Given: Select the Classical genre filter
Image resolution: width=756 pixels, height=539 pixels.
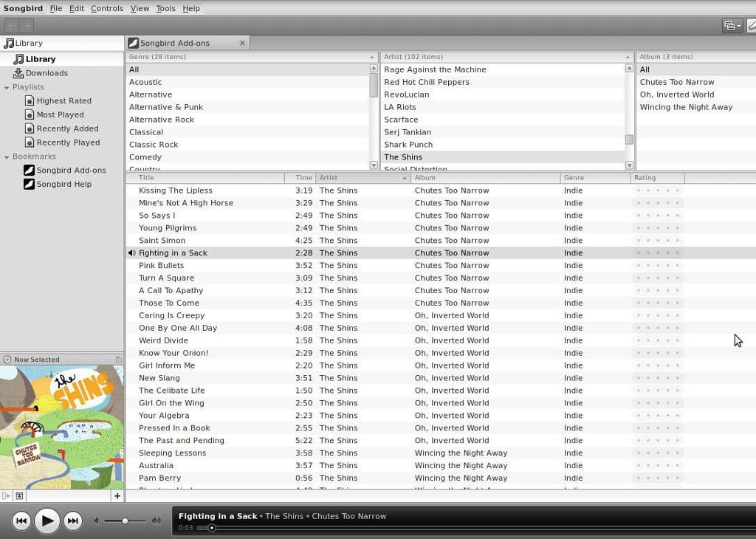Looking at the screenshot, I should 247,132.
